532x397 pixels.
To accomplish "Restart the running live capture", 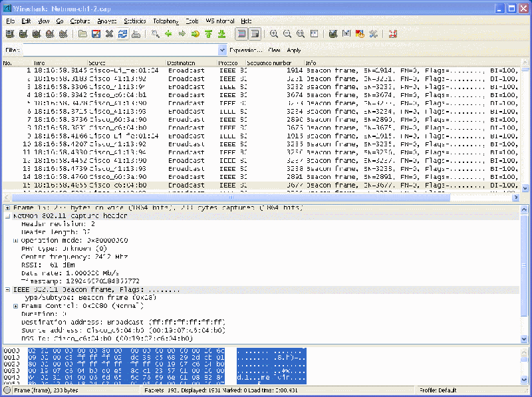I will tap(63, 34).
